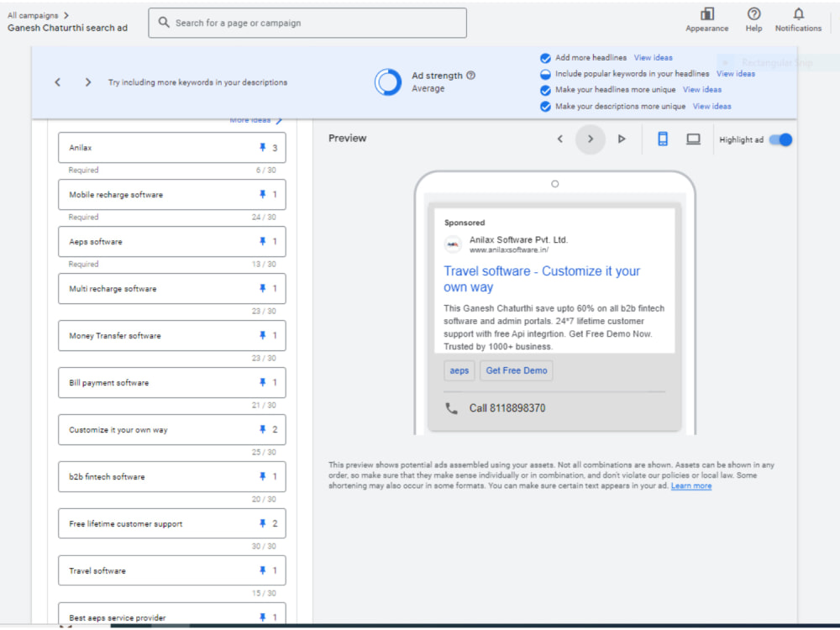Screen dimensions: 840x630
Task: Edit Customize it your own way field
Action: (x=172, y=429)
